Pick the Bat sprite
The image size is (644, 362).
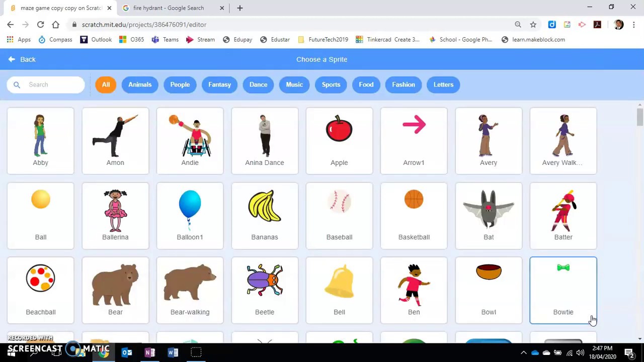point(489,216)
